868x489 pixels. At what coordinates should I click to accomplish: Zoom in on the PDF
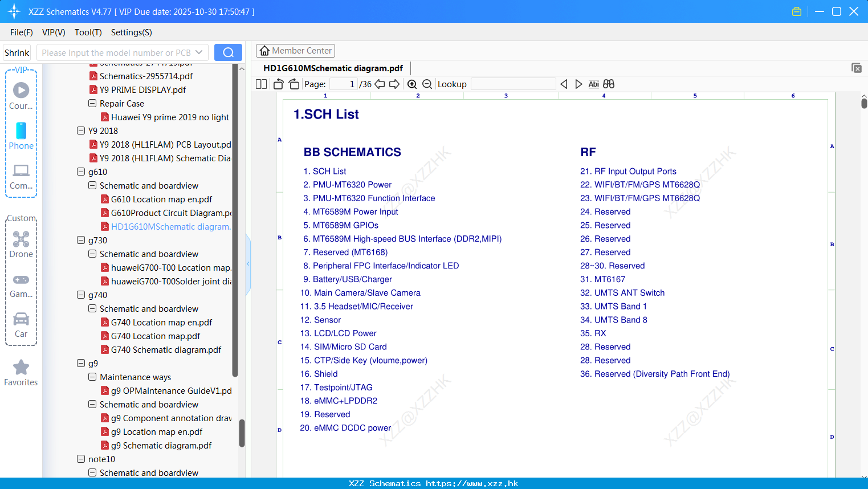tap(412, 84)
